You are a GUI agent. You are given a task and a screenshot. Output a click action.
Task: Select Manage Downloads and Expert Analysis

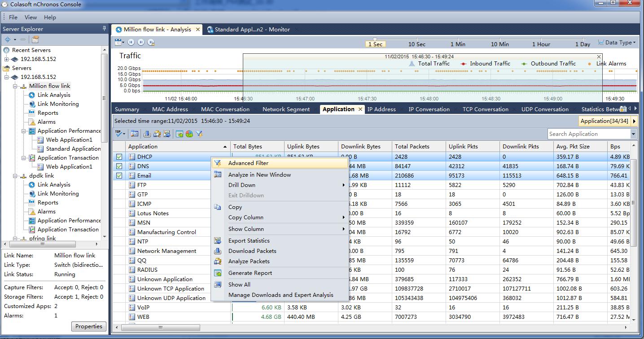[280, 295]
